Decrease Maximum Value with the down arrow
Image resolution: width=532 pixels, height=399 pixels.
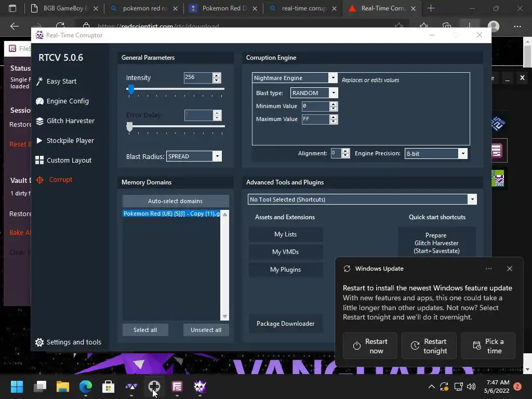(x=334, y=122)
